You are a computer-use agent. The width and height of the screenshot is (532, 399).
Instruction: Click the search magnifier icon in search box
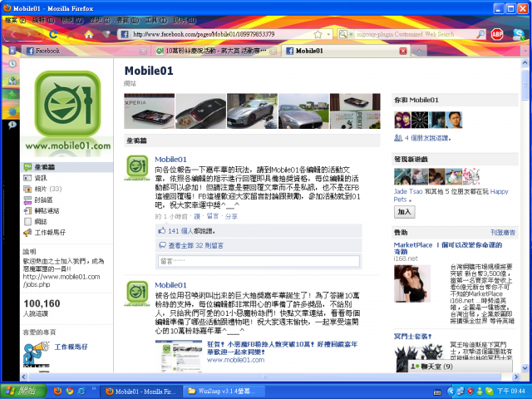pos(480,34)
